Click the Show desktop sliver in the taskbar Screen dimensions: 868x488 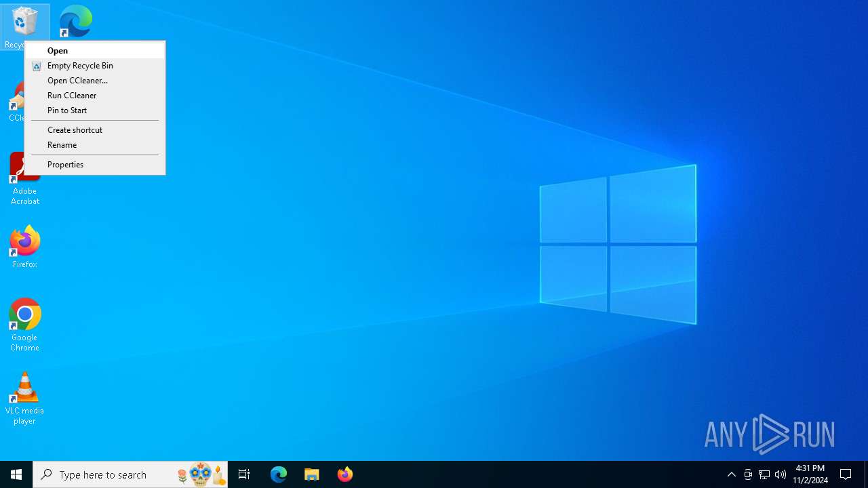coord(866,474)
